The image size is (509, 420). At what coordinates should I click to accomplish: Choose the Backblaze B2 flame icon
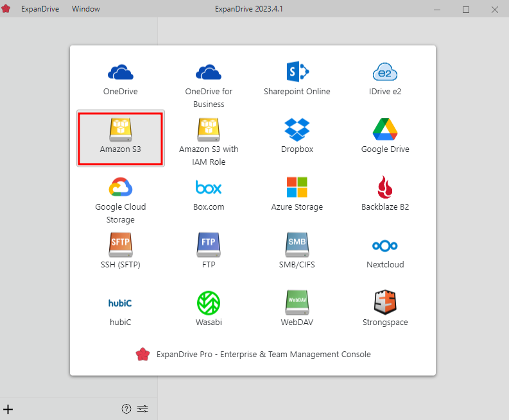tap(385, 187)
